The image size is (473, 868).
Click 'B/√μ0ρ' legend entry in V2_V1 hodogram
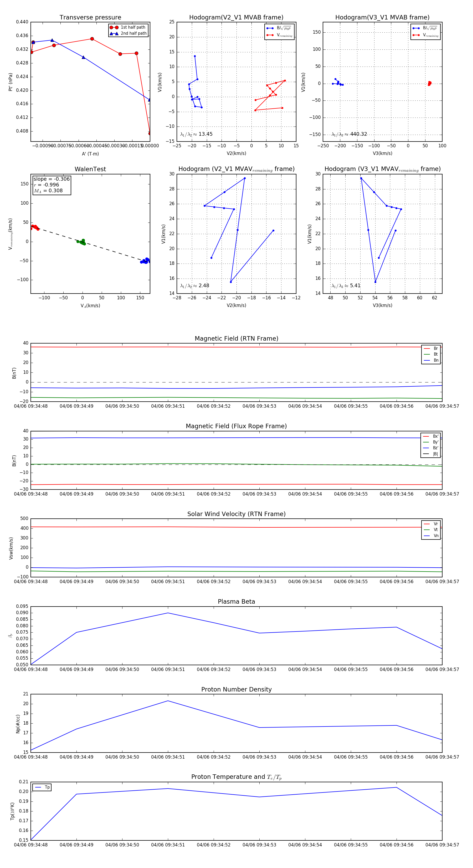point(279,28)
